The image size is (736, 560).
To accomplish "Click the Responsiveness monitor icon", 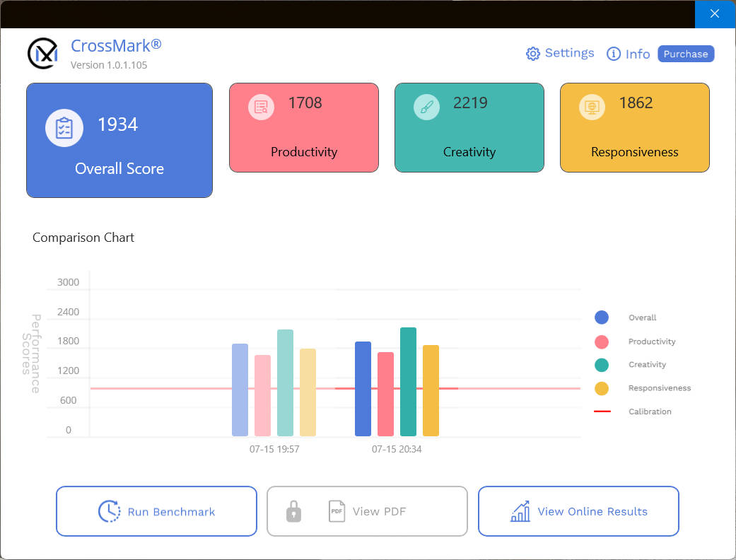I will coord(592,107).
